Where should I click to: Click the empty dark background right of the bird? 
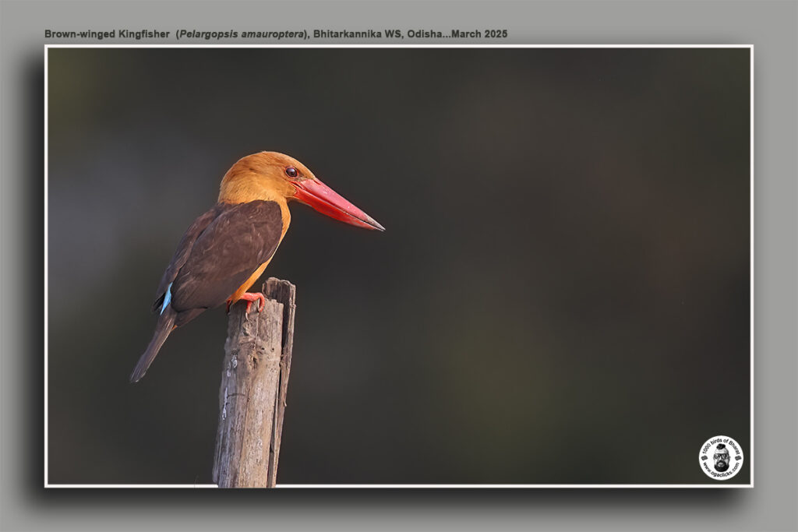tap(546, 273)
